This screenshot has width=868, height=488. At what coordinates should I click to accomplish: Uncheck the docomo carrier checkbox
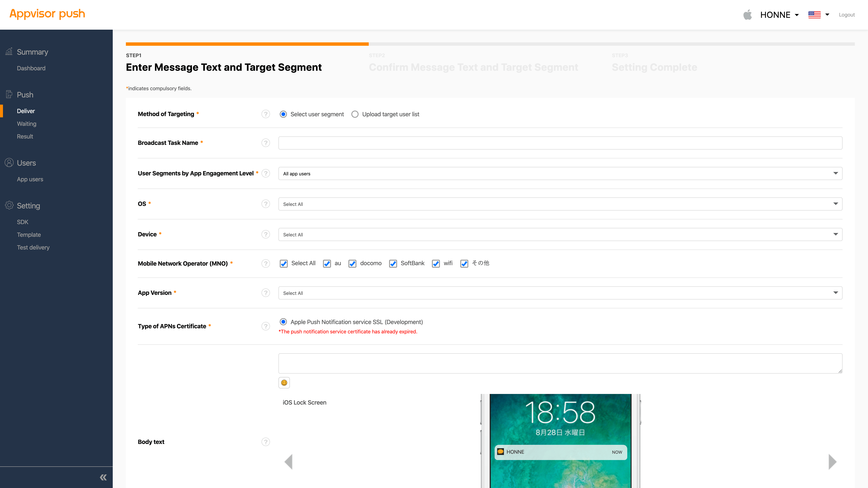(352, 263)
